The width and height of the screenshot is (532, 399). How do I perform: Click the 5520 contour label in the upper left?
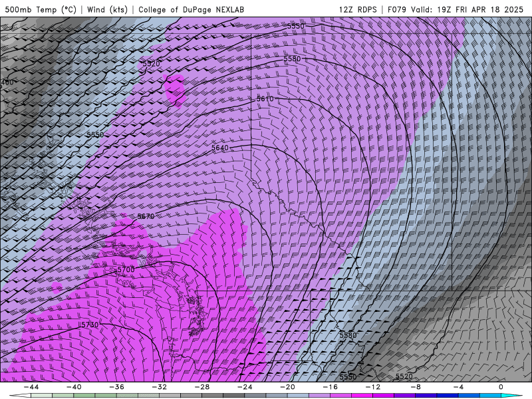click(x=151, y=63)
